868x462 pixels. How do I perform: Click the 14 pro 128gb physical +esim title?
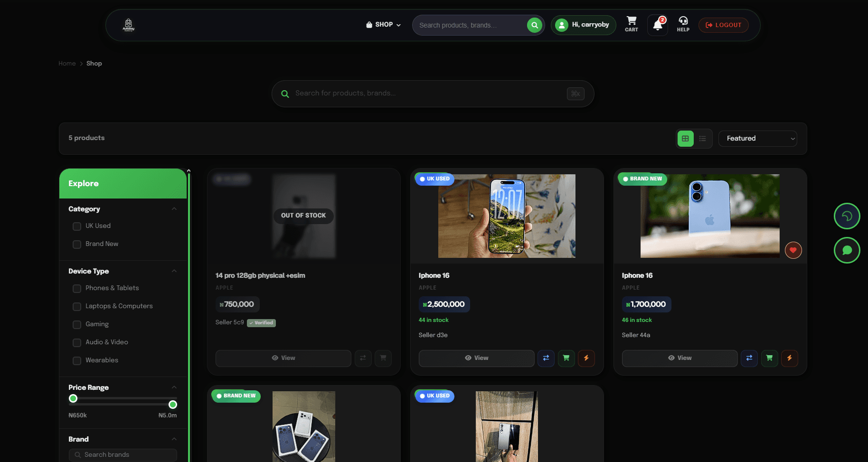260,275
